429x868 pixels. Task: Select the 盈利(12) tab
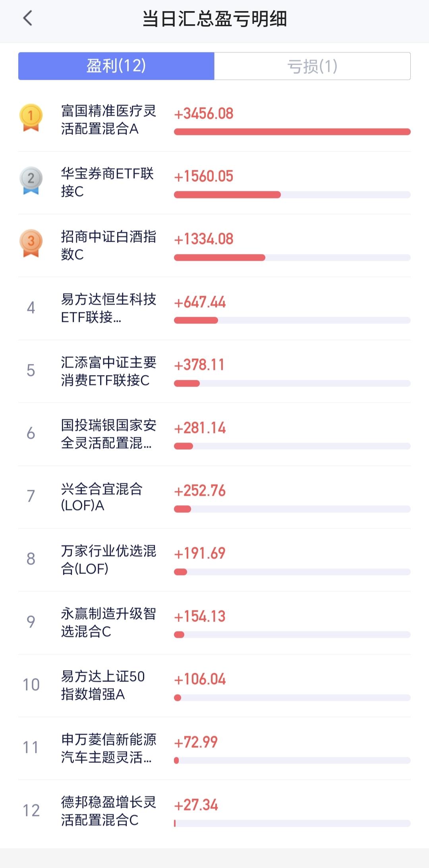116,66
